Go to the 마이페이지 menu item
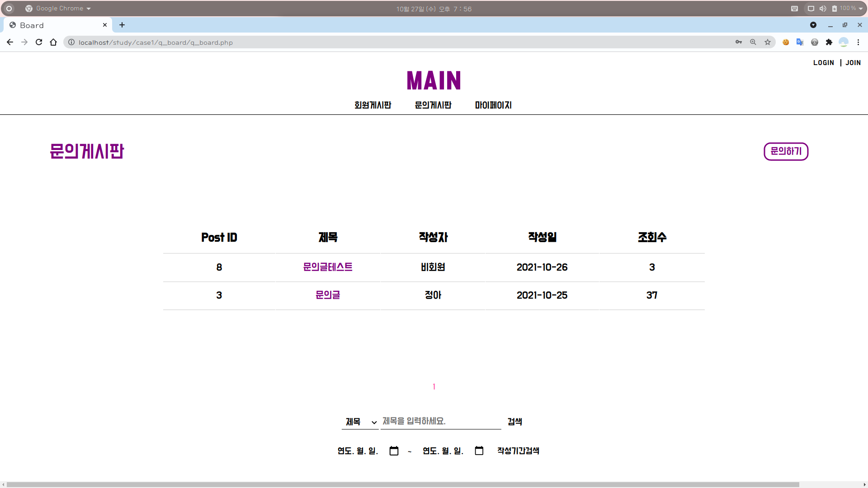Screen dimensions: 868x488 [x=493, y=105]
